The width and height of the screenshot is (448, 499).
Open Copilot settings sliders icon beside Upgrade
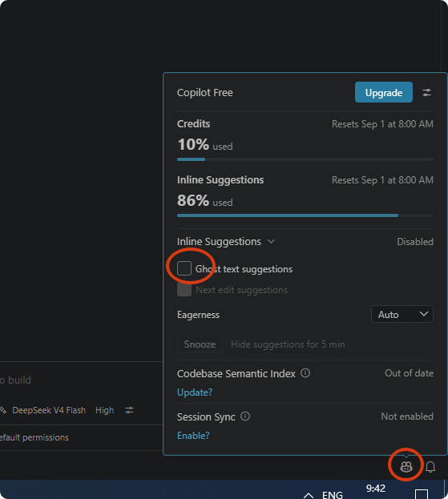point(426,93)
